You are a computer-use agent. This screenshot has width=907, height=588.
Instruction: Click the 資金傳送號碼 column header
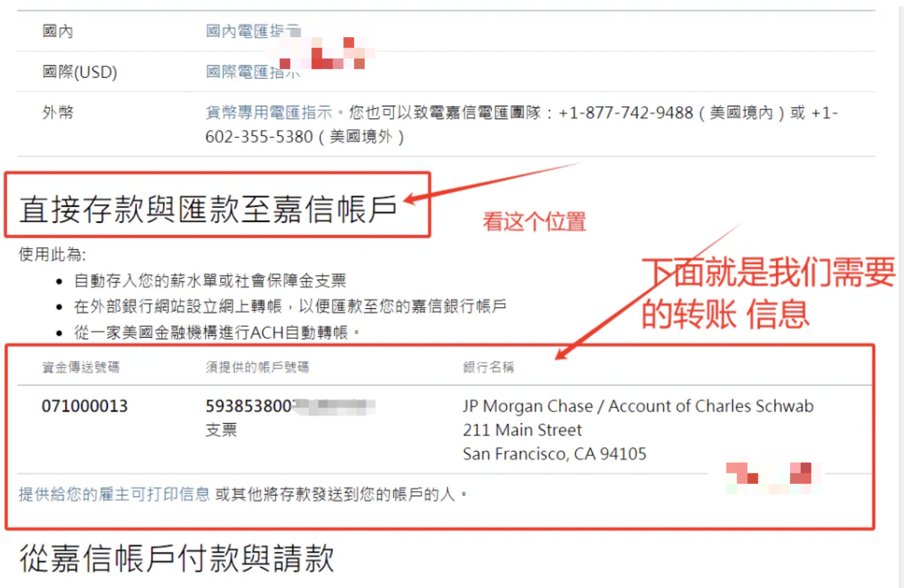(81, 367)
